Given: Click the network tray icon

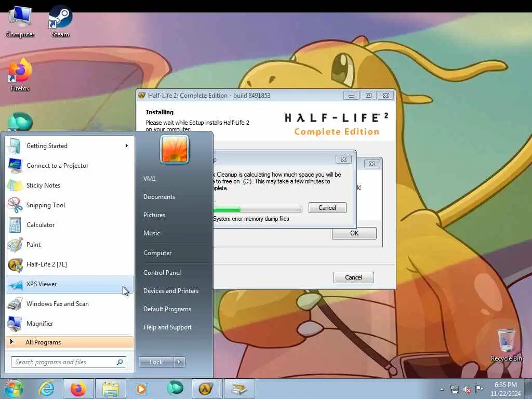Looking at the screenshot, I should tap(454, 389).
